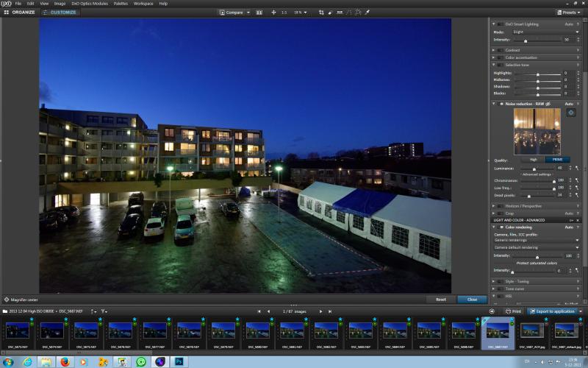Launch Firefox from the taskbar
The image size is (588, 368).
point(65,362)
